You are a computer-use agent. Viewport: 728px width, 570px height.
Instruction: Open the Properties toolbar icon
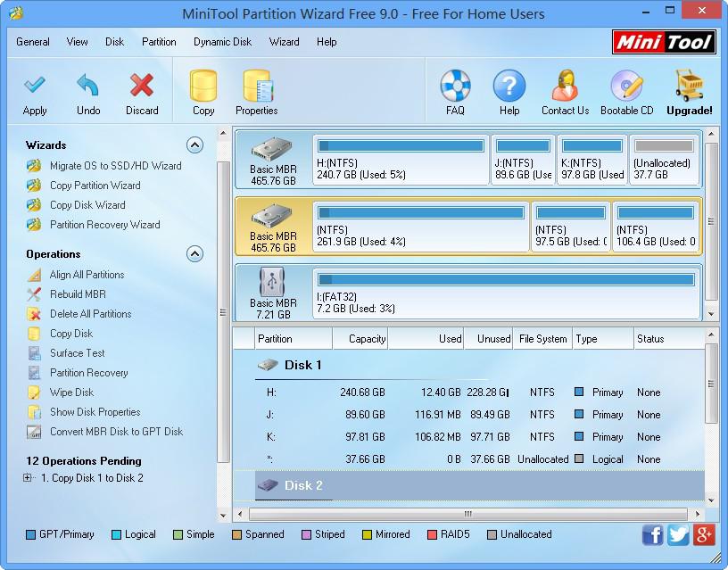point(258,86)
